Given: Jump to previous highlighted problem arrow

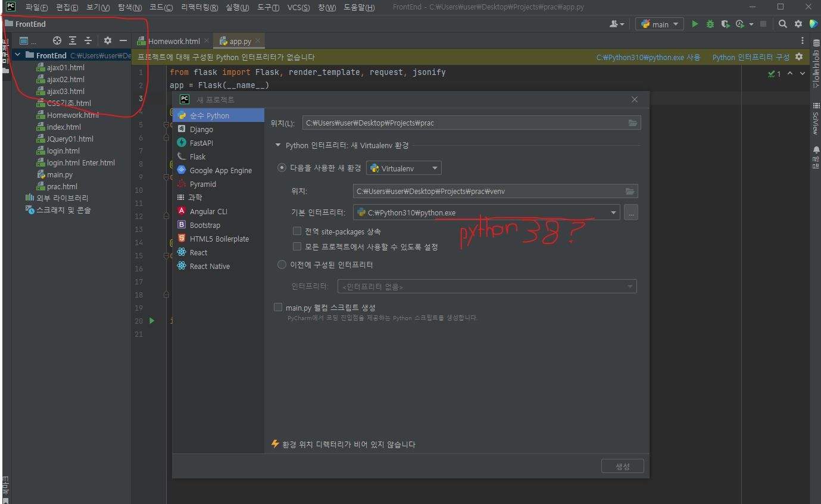Looking at the screenshot, I should pyautogui.click(x=790, y=74).
